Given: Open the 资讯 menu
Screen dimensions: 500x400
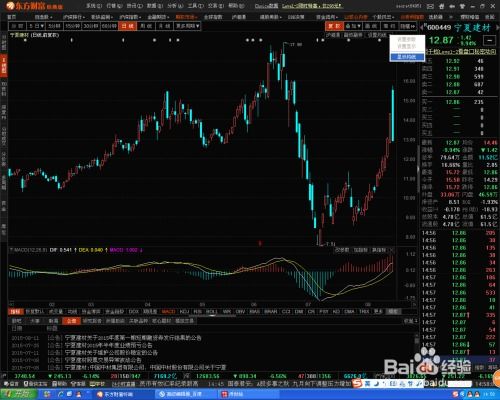Looking at the screenshot, I should tap(134, 6).
